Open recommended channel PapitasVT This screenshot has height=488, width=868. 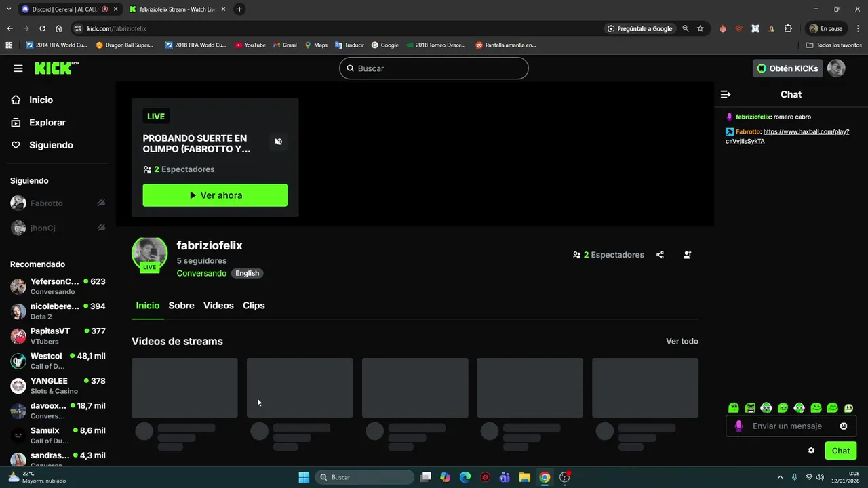coord(58,335)
